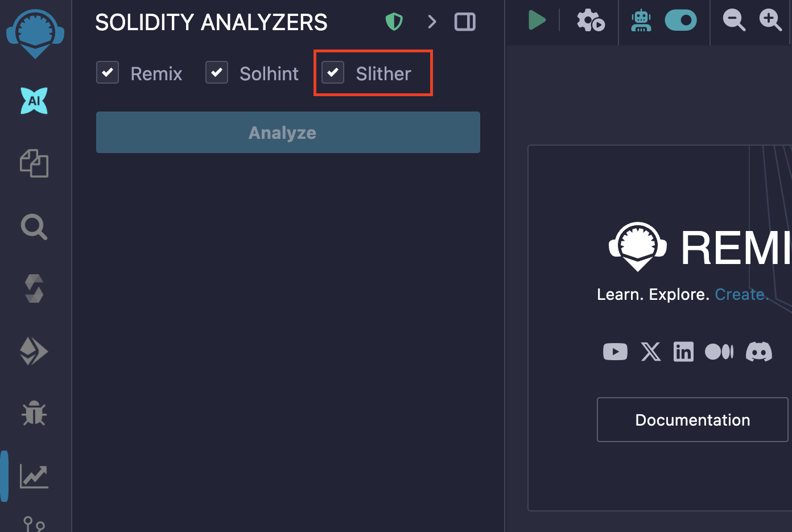Click the Documentation button
Screen dimensions: 792x532
[692, 420]
